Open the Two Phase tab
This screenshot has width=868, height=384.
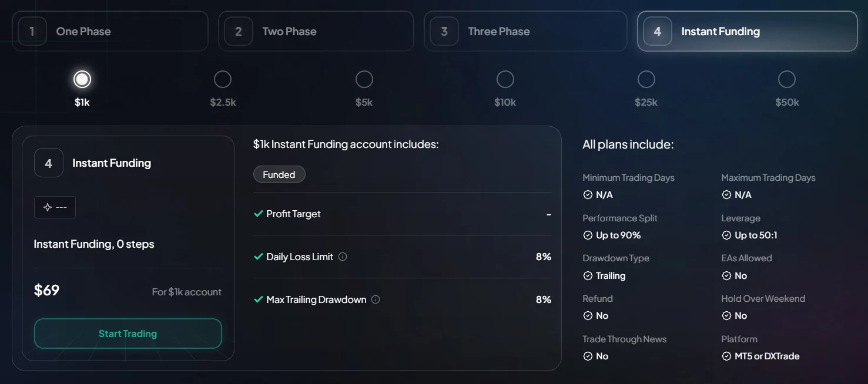[316, 32]
